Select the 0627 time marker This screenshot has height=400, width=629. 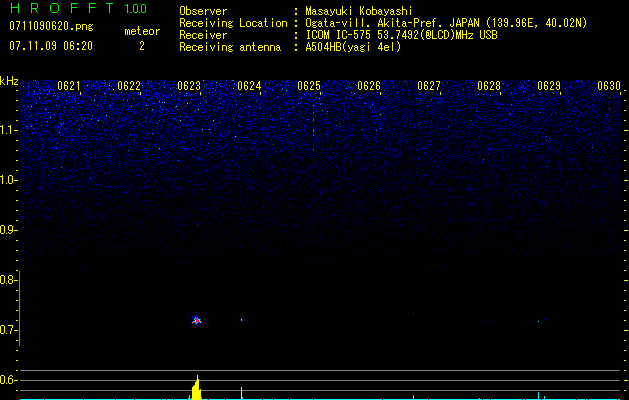[429, 87]
